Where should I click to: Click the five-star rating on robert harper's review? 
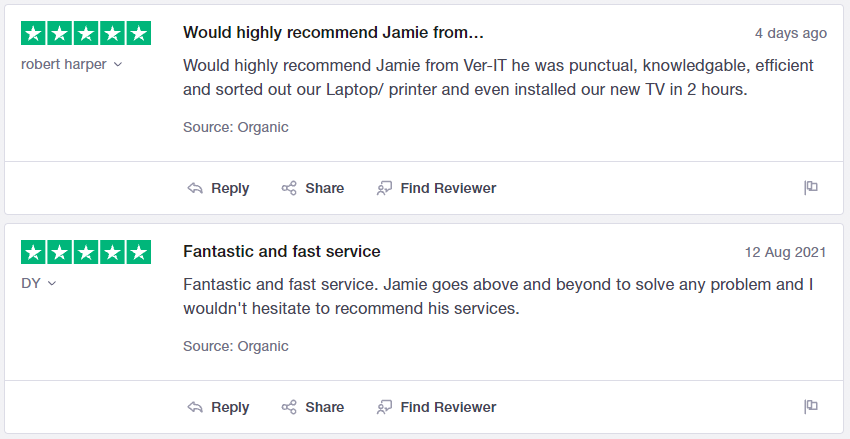click(86, 33)
